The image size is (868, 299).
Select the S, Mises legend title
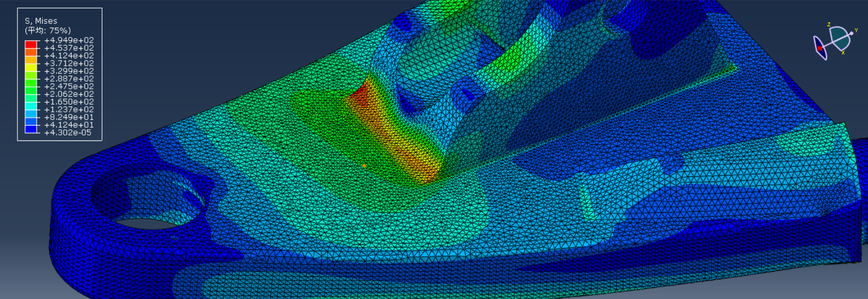tap(42, 20)
